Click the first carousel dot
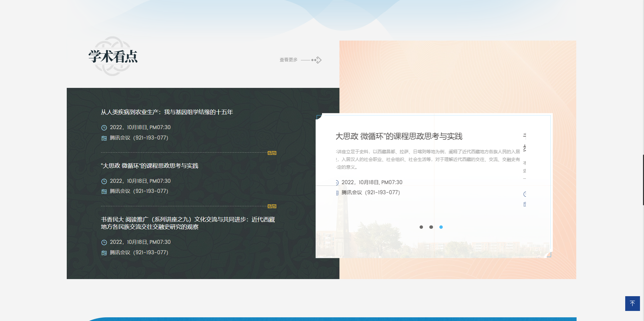 [x=421, y=227]
